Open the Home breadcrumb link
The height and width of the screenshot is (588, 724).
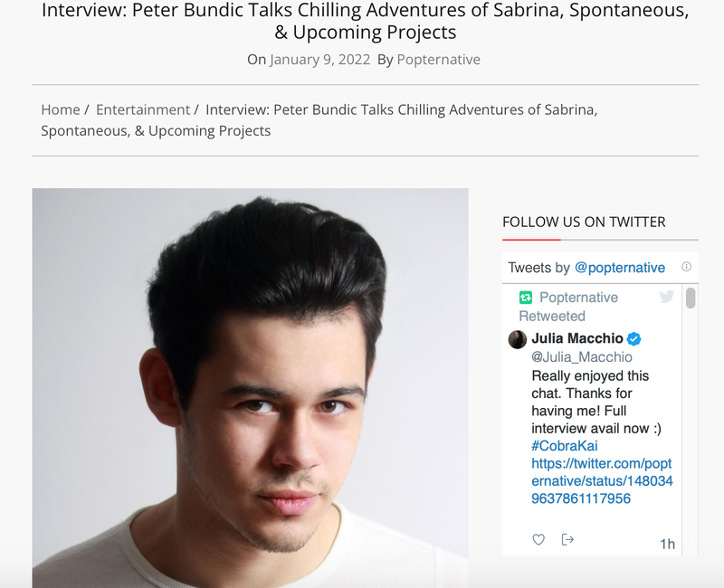tap(61, 109)
